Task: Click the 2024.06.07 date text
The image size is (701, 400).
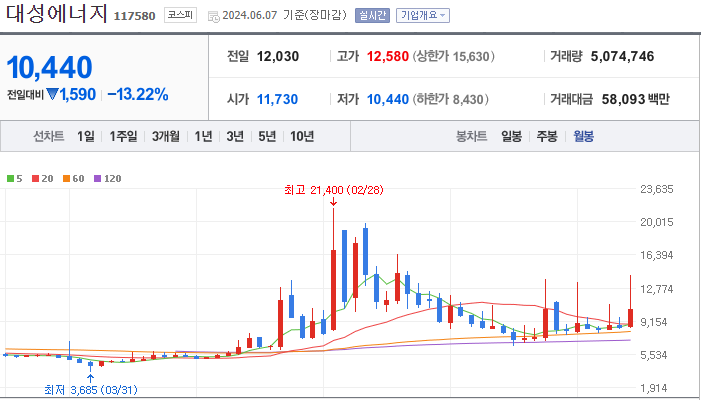Action: pos(250,16)
